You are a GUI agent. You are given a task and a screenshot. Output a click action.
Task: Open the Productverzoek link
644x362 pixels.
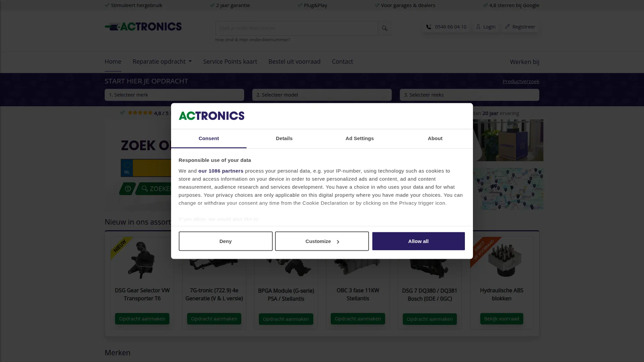(521, 81)
